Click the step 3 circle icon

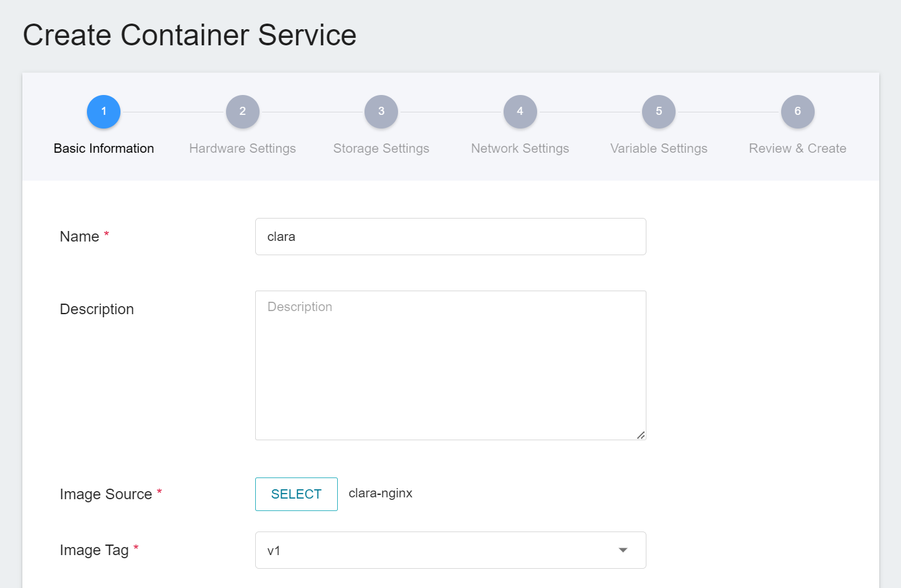pos(381,112)
